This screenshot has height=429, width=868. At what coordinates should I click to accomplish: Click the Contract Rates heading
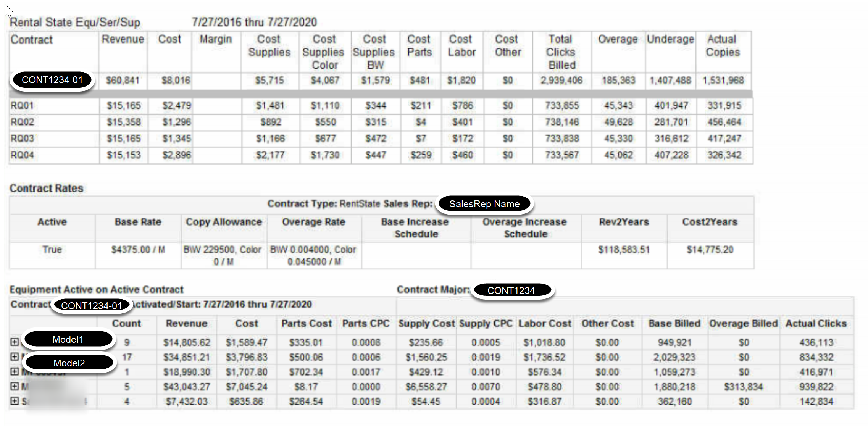[46, 188]
